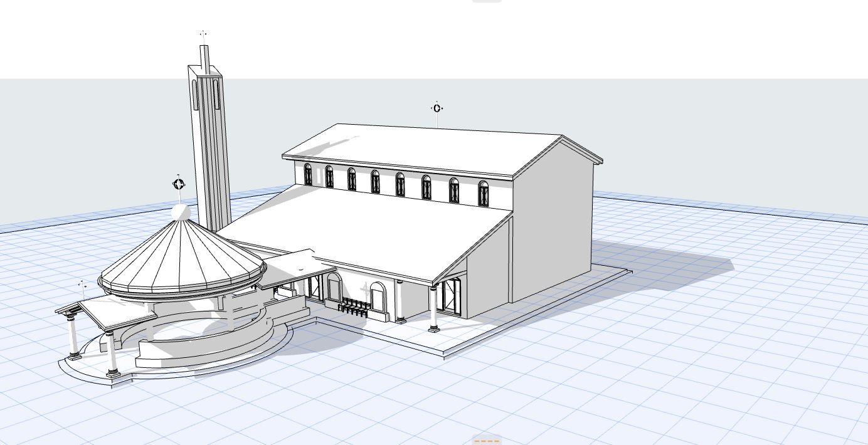
Task: Click the marker icon above the main roof ridge
Action: 437,108
